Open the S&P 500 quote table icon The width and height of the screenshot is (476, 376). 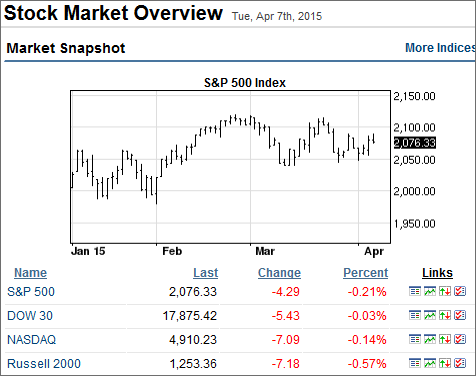(415, 291)
